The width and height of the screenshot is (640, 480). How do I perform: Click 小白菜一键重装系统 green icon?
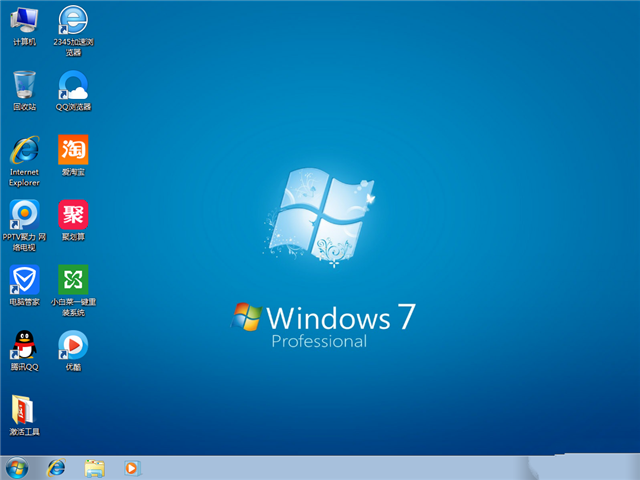coord(73,279)
